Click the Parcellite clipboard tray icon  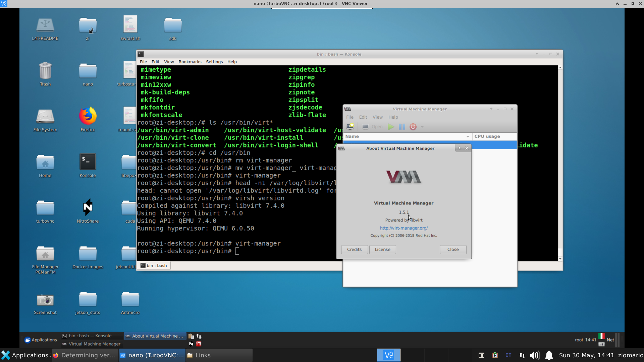495,355
